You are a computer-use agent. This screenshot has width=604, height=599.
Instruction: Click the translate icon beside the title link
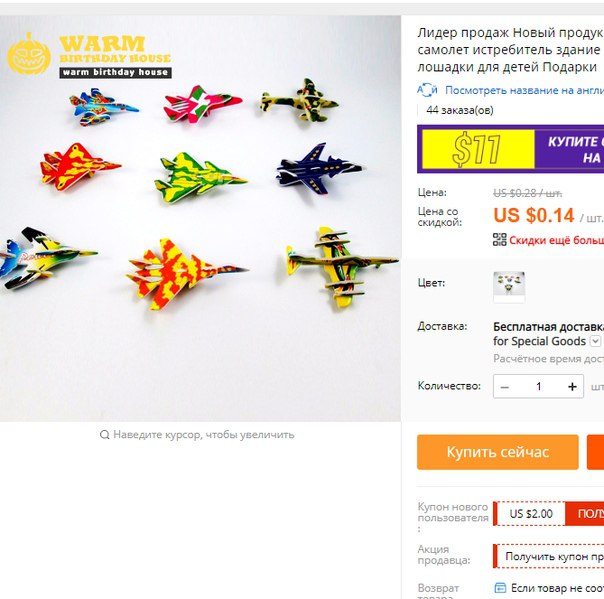pos(428,90)
